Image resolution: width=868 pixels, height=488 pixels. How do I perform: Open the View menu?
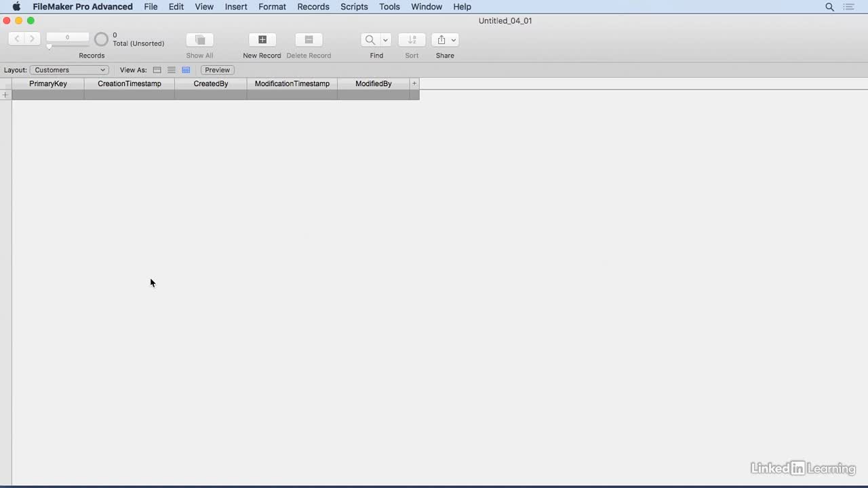[x=204, y=7]
